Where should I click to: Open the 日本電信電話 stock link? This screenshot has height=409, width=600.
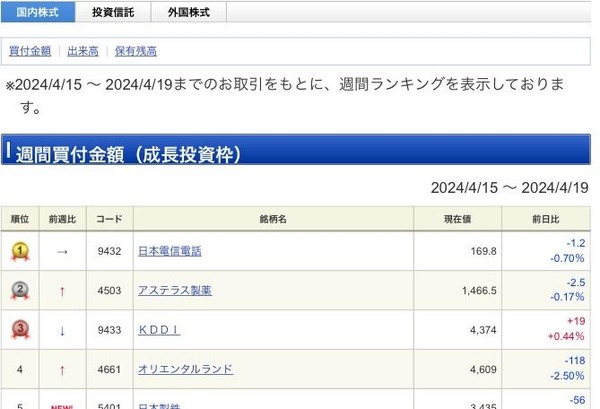(170, 251)
